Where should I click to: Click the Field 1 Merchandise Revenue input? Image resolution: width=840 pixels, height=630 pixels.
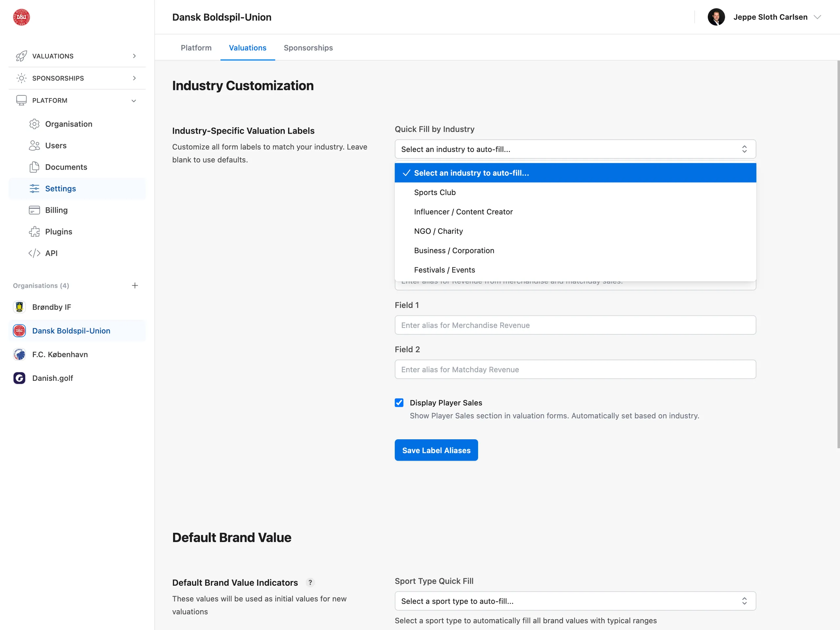575,325
